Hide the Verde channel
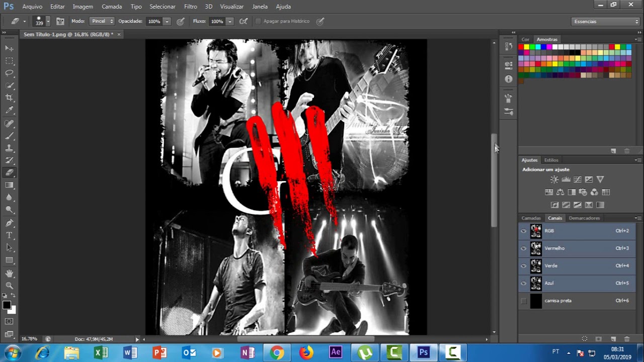The height and width of the screenshot is (362, 644). pos(524,265)
